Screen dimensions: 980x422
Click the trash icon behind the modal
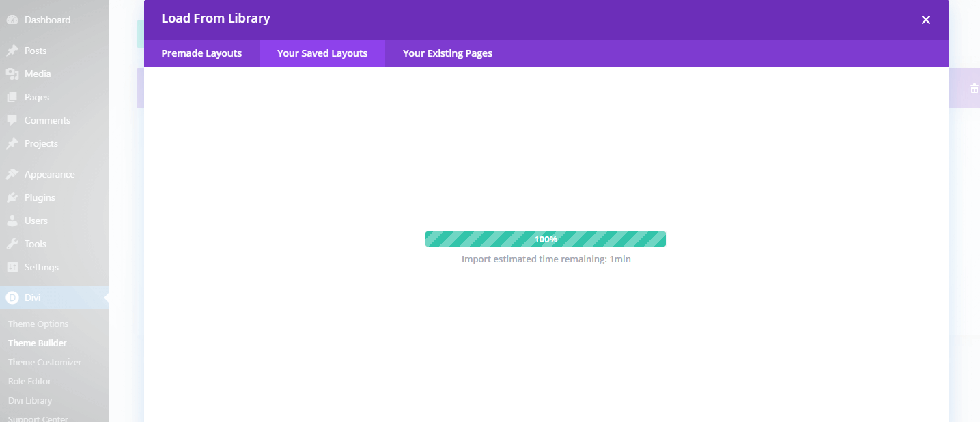[974, 88]
